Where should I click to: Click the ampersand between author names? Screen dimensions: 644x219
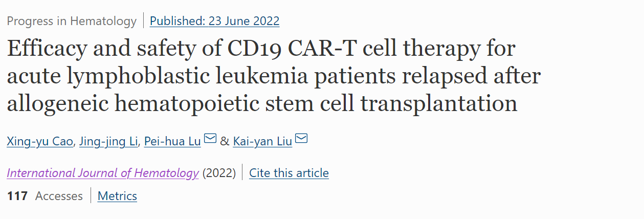[x=225, y=142]
